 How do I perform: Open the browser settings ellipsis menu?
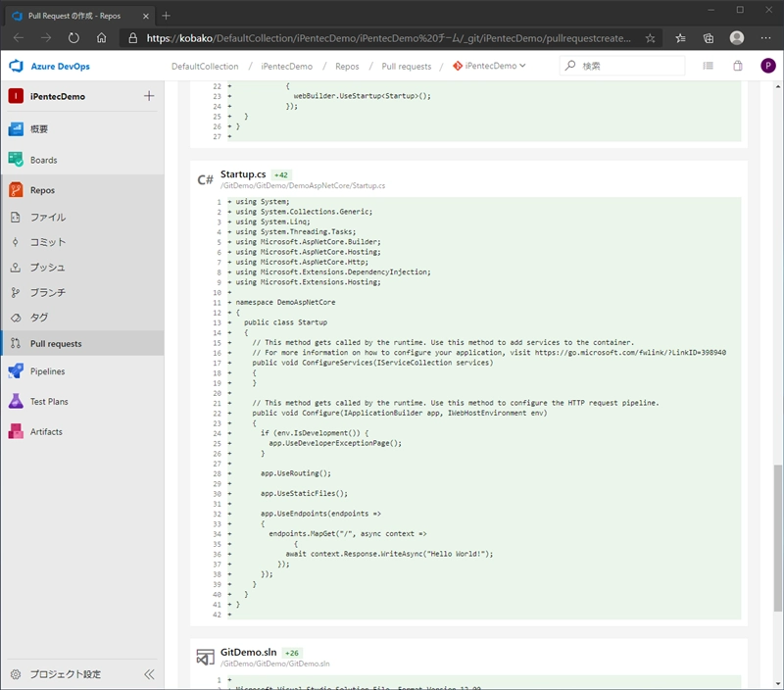766,38
